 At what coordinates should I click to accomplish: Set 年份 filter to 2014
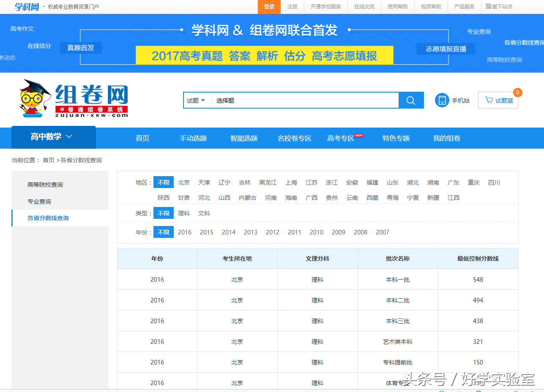228,232
